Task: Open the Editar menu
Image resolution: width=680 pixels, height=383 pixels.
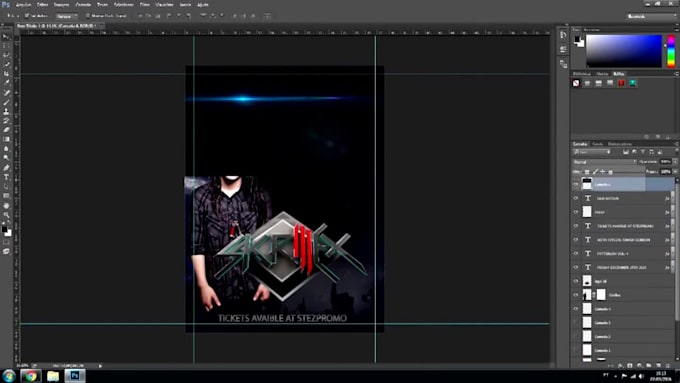Action: click(42, 4)
